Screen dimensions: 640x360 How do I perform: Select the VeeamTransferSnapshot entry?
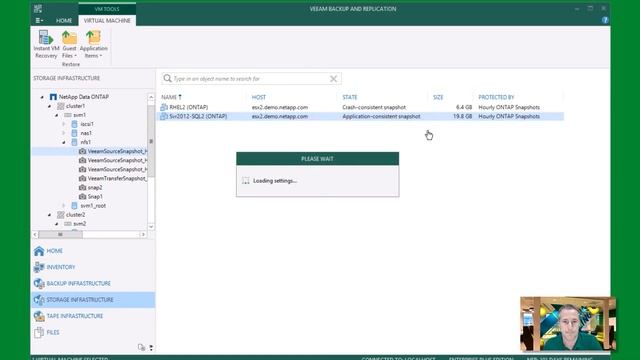click(117, 178)
